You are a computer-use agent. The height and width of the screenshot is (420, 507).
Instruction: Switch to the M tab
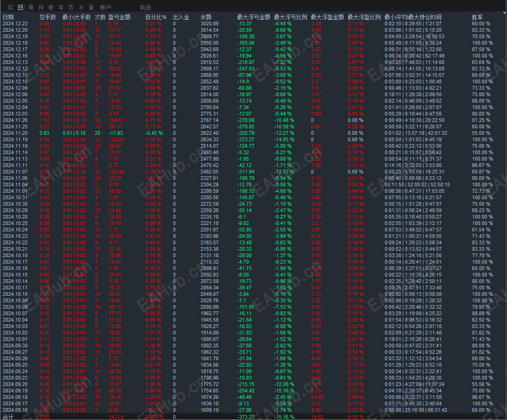[x=81, y=7]
